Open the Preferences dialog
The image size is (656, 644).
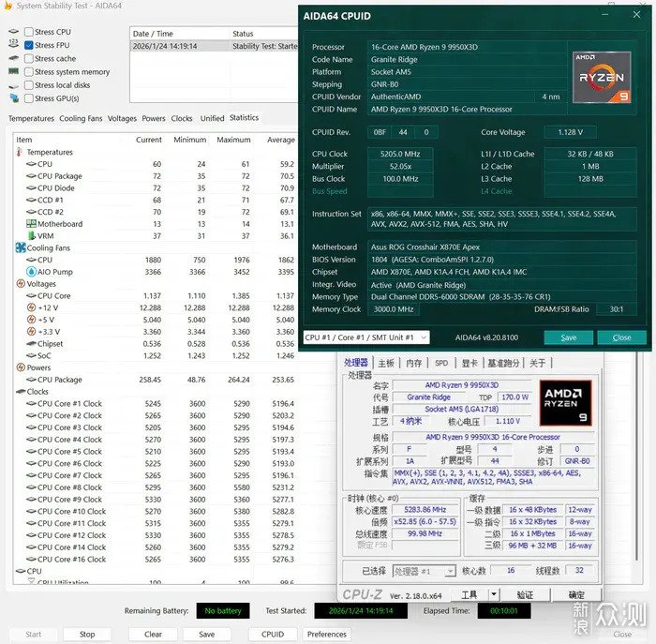(327, 634)
